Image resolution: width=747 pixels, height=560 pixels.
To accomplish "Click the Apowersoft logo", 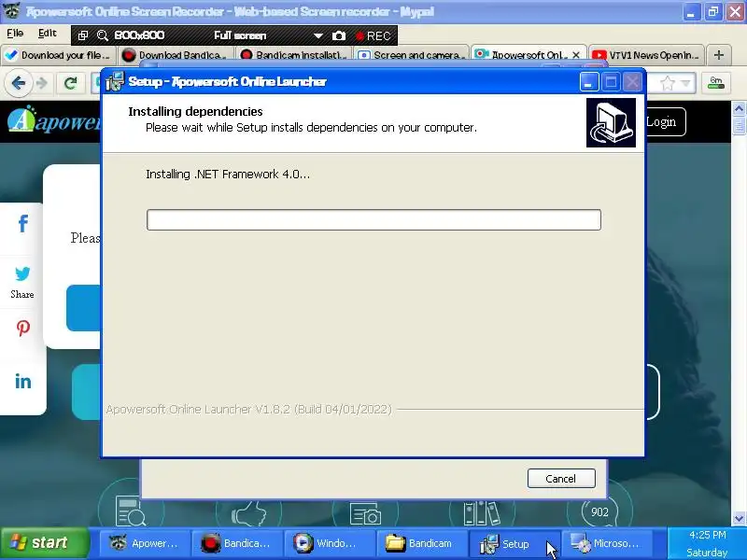I will tap(52, 121).
